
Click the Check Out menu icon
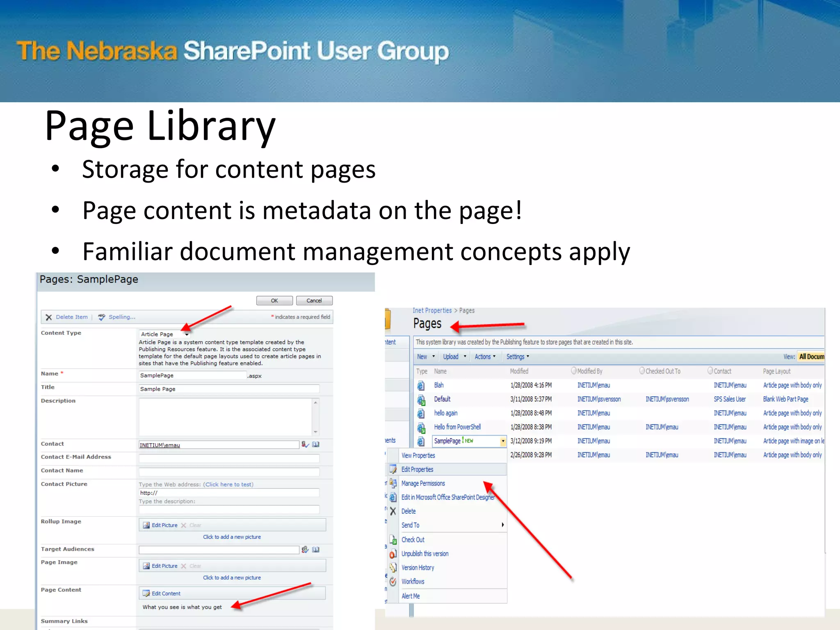pyautogui.click(x=393, y=540)
